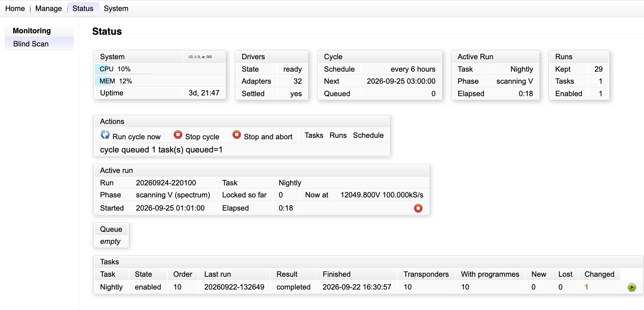Click the Nightly task name in Tasks table
644x310 pixels.
pyautogui.click(x=111, y=287)
